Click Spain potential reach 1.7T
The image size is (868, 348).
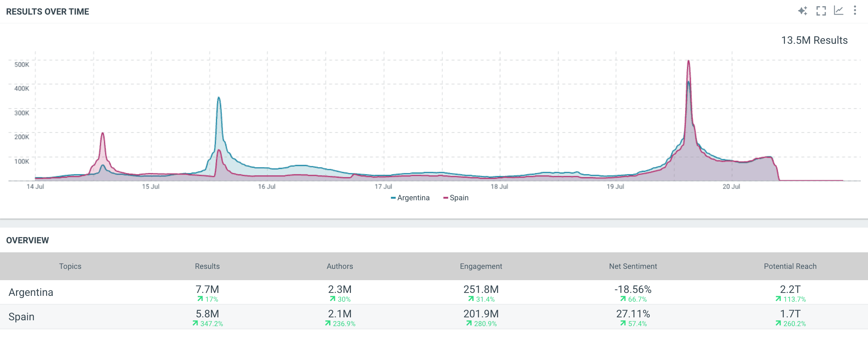(x=790, y=314)
